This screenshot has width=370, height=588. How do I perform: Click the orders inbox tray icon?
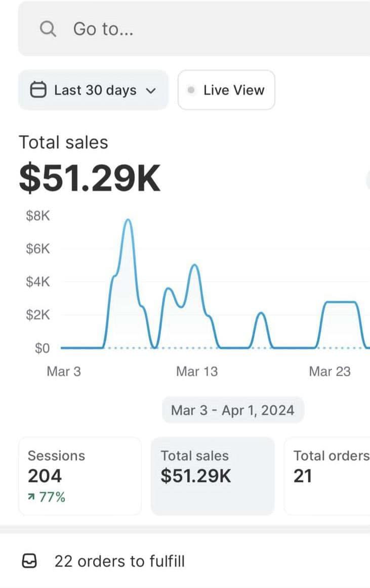pos(30,561)
